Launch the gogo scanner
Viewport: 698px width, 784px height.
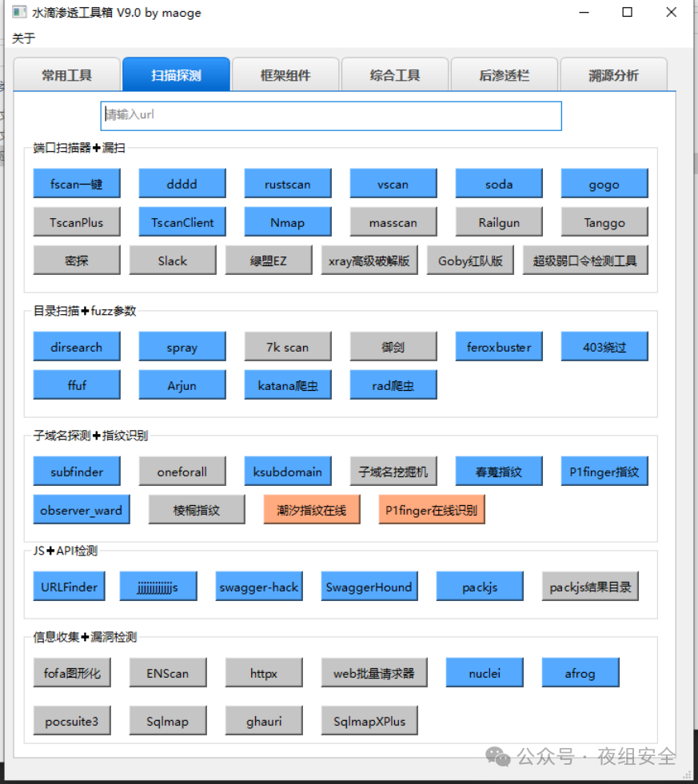604,184
